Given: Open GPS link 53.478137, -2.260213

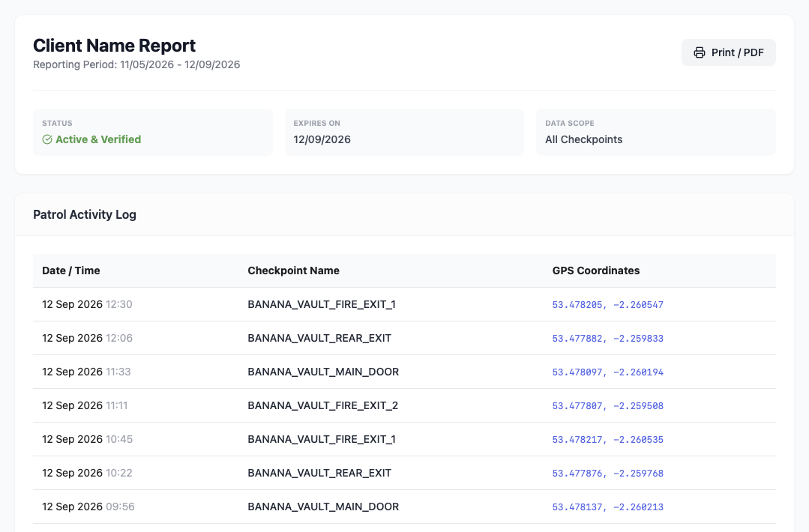Looking at the screenshot, I should tap(608, 507).
